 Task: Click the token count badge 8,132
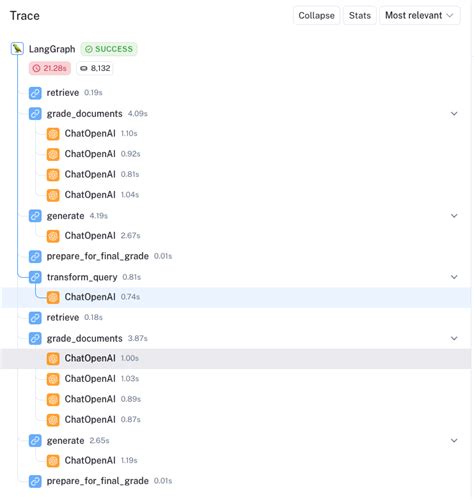[95, 68]
